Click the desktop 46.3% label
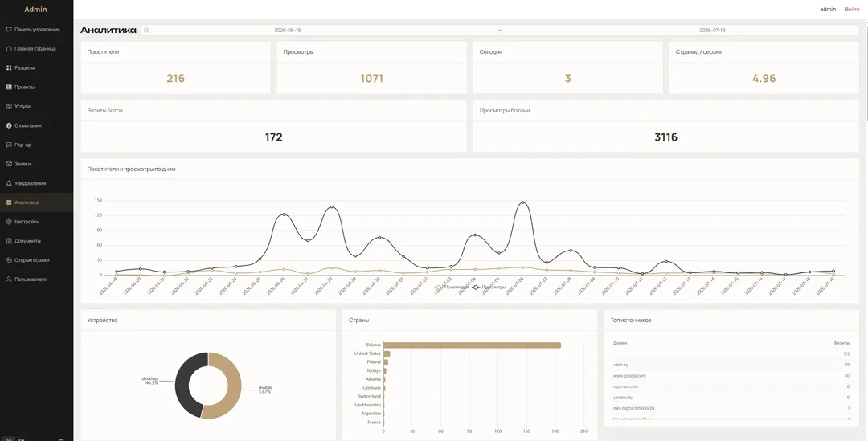Screen dimensions: 868x441 click(x=150, y=381)
